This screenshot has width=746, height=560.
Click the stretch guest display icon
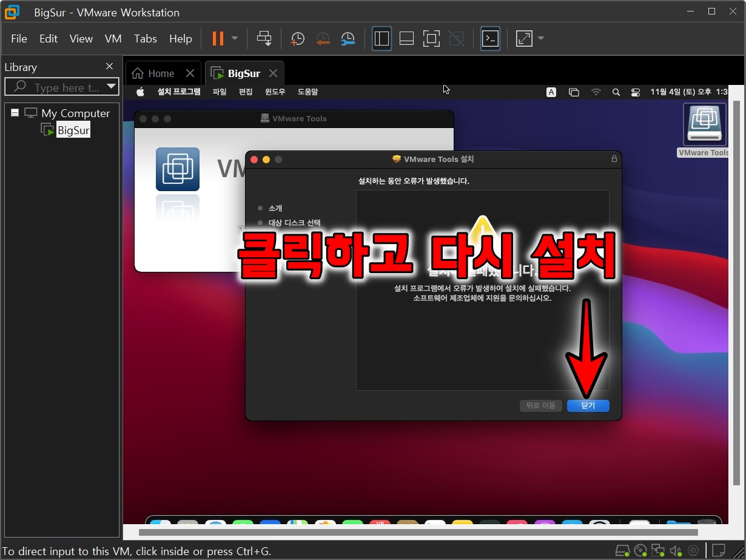(x=523, y=39)
